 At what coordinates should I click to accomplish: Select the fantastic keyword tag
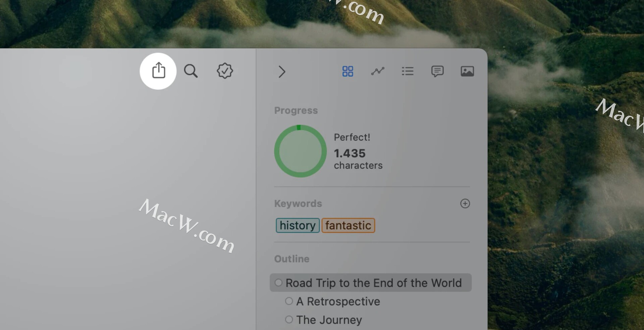click(x=348, y=225)
